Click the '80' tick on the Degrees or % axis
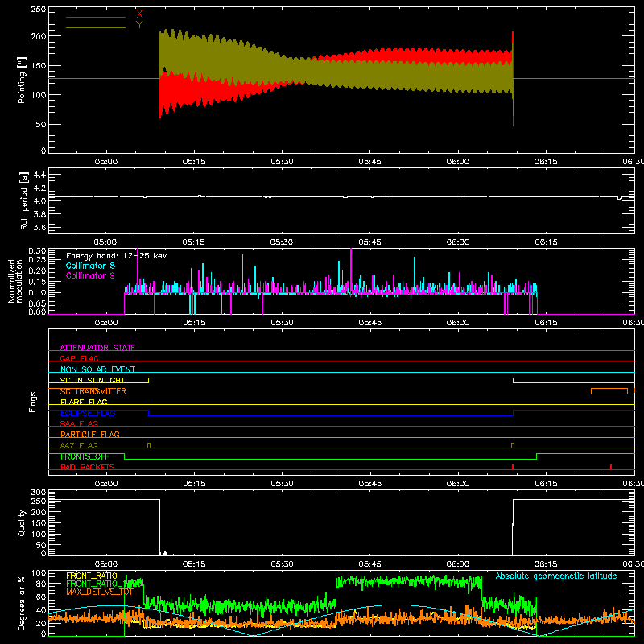 tap(41, 584)
